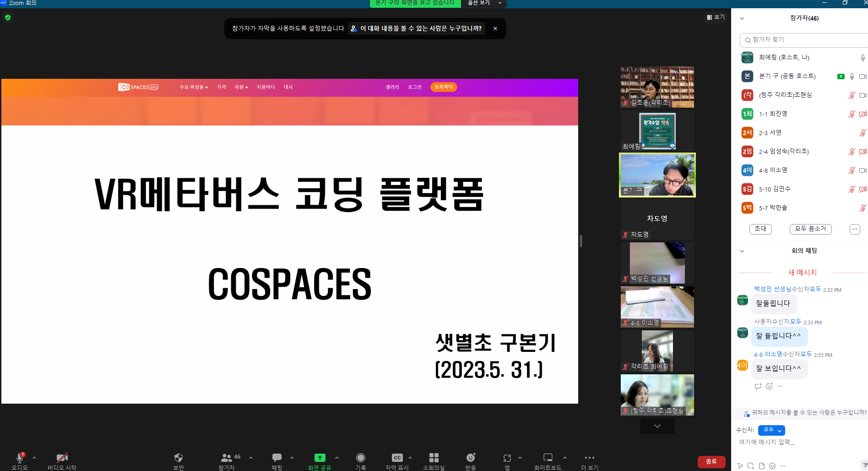The height and width of the screenshot is (471, 868).
Task: Click the 더 보기 ellipsis icon
Action: point(590,457)
